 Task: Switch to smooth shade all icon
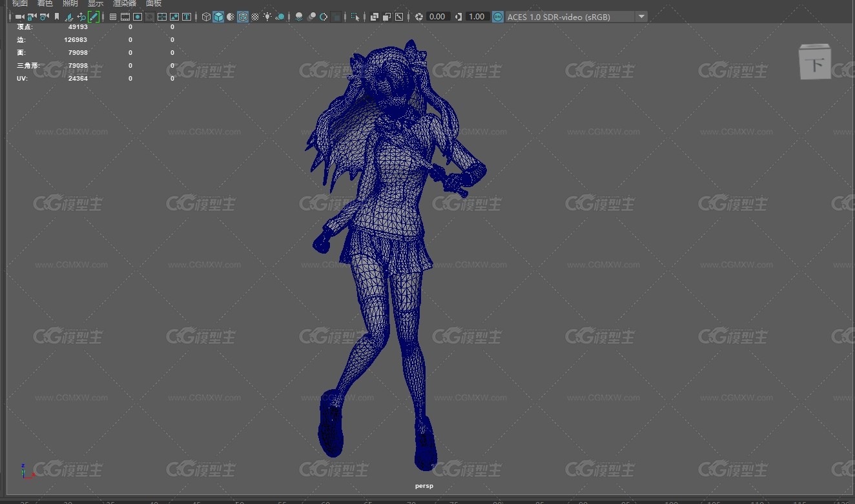point(219,17)
